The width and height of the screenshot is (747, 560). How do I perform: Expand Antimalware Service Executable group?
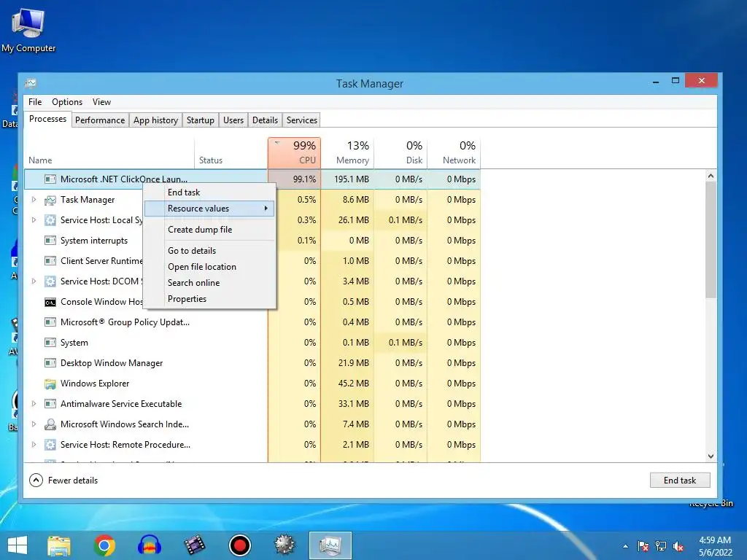click(34, 404)
